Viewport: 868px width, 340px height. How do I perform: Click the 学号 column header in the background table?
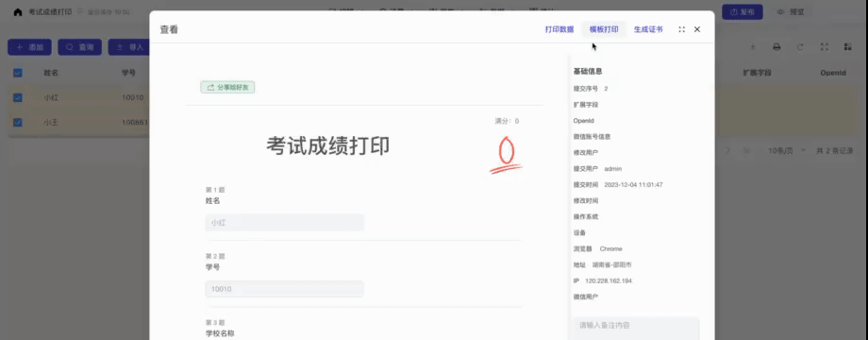click(x=128, y=73)
